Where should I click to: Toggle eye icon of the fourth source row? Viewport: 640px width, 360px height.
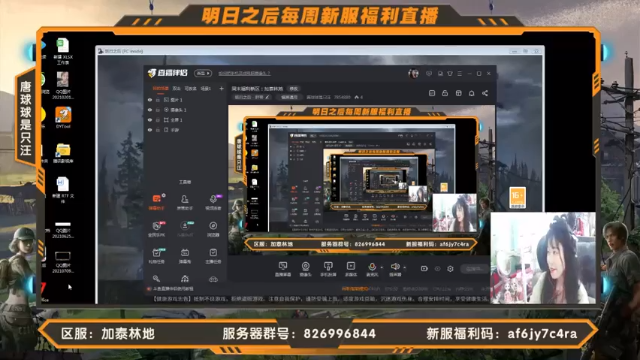pos(150,130)
